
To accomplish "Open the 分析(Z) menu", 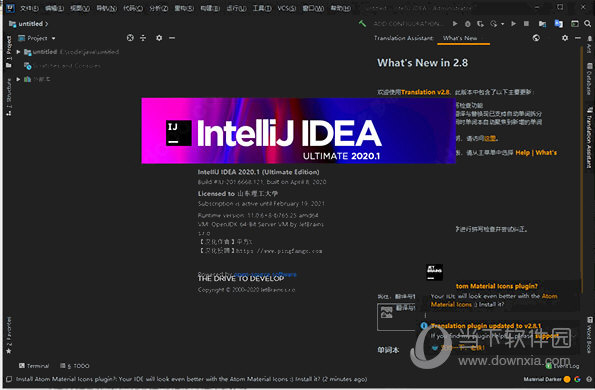I will pos(158,8).
